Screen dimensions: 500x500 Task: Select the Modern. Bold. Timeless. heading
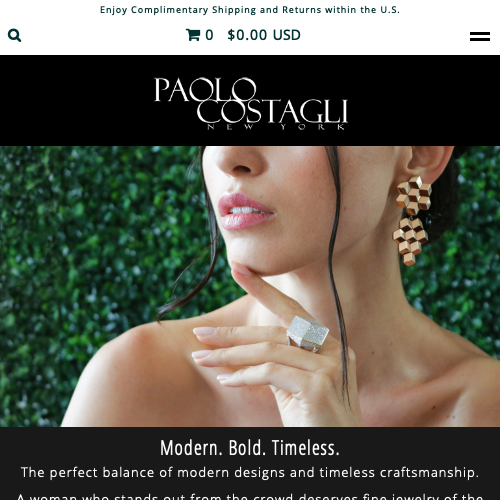(x=250, y=448)
